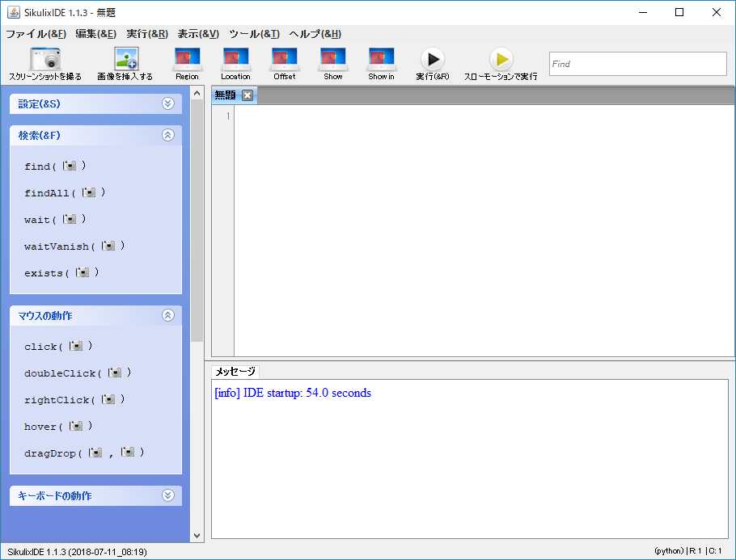Click line 1 in the code editor

pyautogui.click(x=484, y=116)
